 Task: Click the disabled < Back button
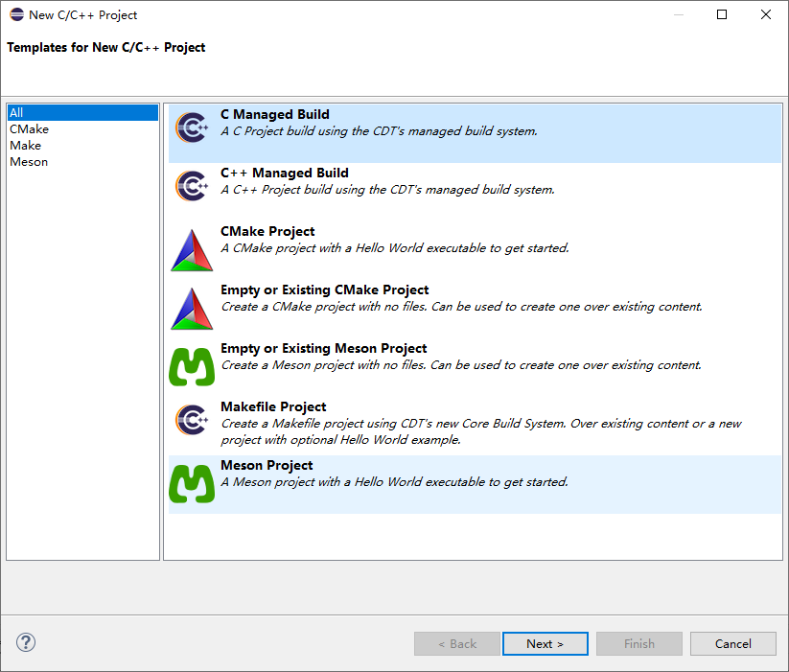point(457,644)
